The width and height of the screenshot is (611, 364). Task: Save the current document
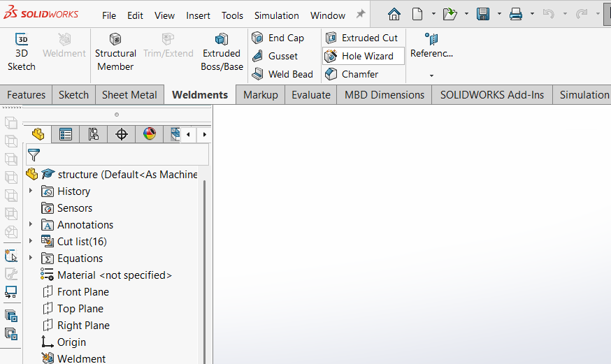point(483,15)
